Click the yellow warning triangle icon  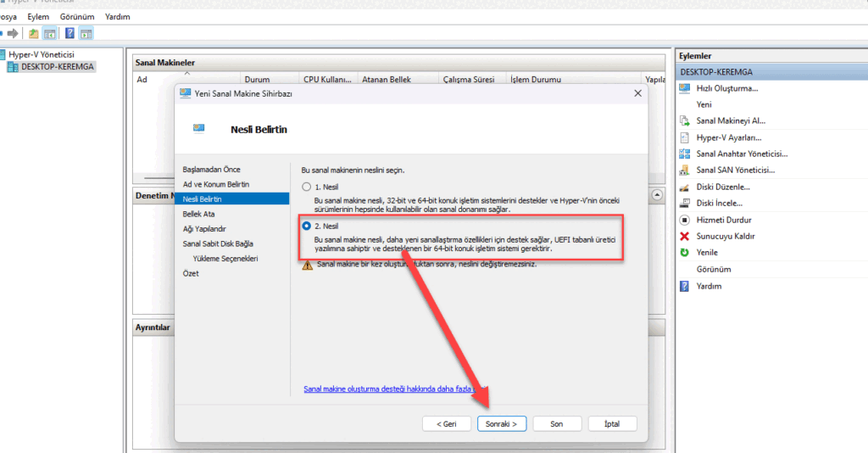coord(307,266)
